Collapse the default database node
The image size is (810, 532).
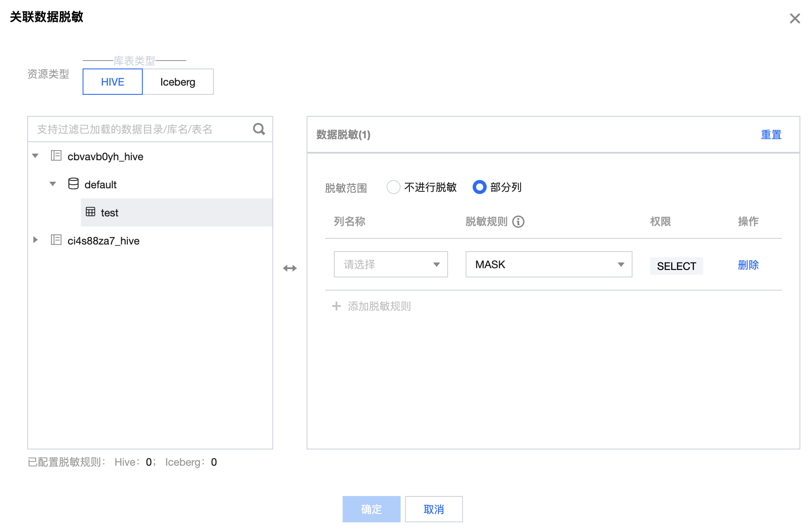tap(53, 184)
